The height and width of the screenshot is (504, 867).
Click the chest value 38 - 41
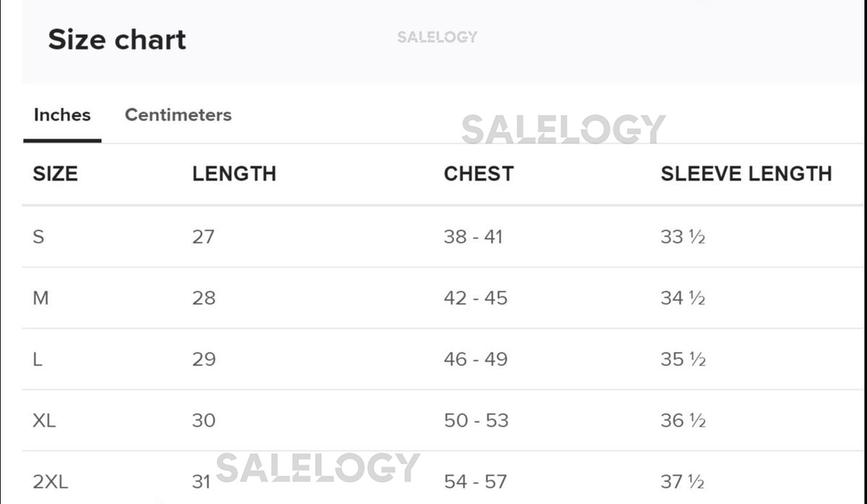pos(473,236)
